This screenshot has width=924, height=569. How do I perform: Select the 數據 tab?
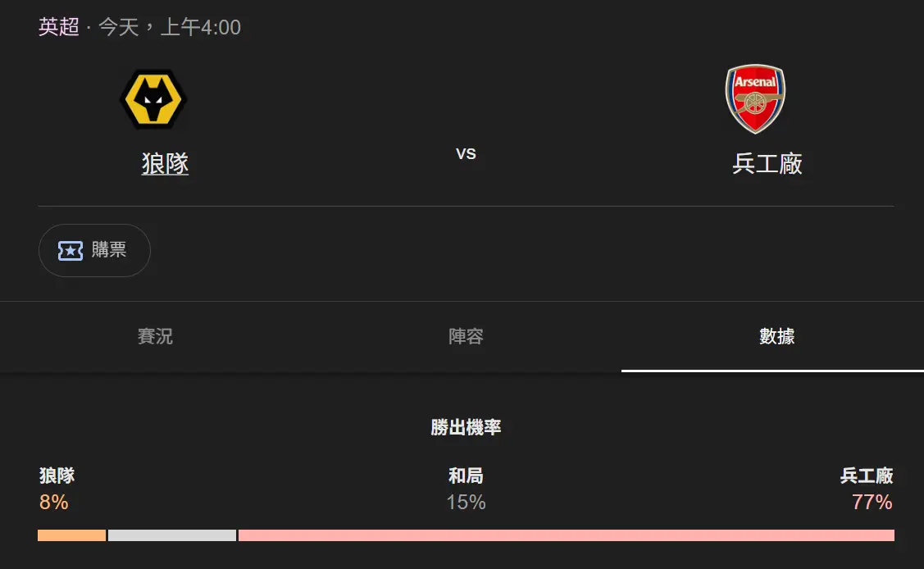click(776, 336)
